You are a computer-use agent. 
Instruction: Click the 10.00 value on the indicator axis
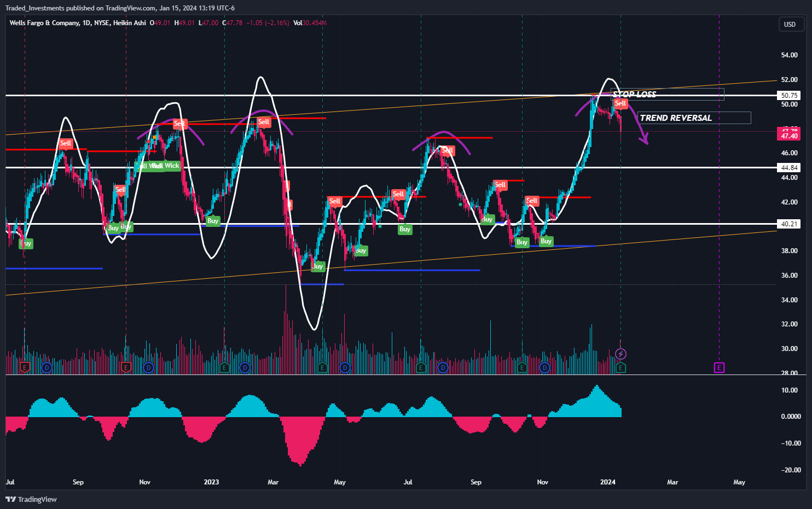pos(789,390)
